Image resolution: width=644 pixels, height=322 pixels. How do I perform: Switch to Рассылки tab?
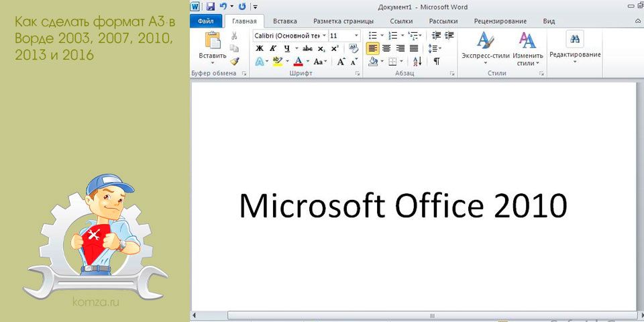pos(443,21)
